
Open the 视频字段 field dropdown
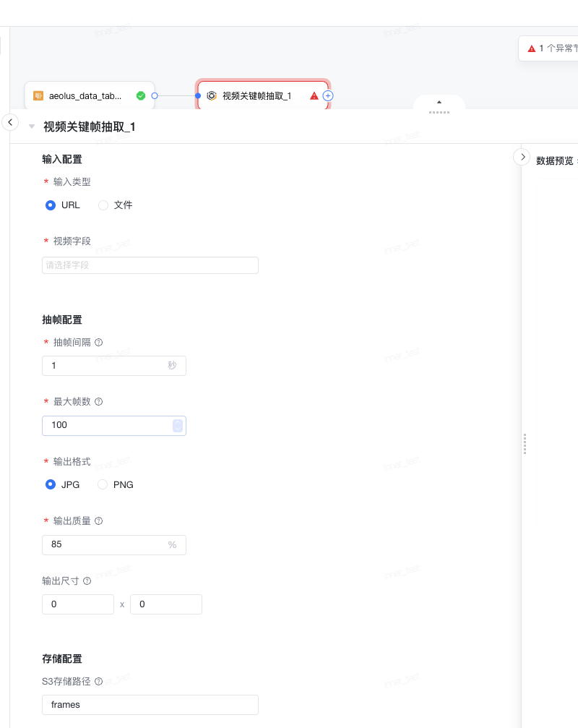pos(150,265)
